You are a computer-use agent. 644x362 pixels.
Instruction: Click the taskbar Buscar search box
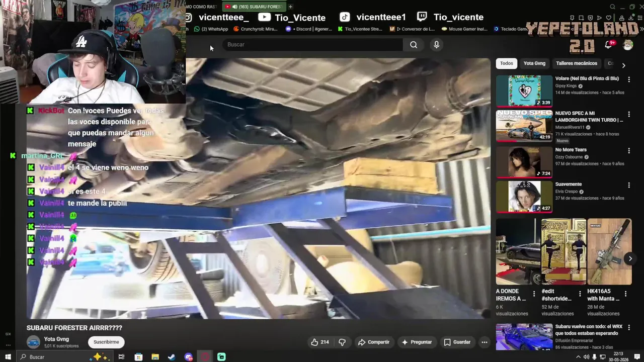tap(64, 357)
